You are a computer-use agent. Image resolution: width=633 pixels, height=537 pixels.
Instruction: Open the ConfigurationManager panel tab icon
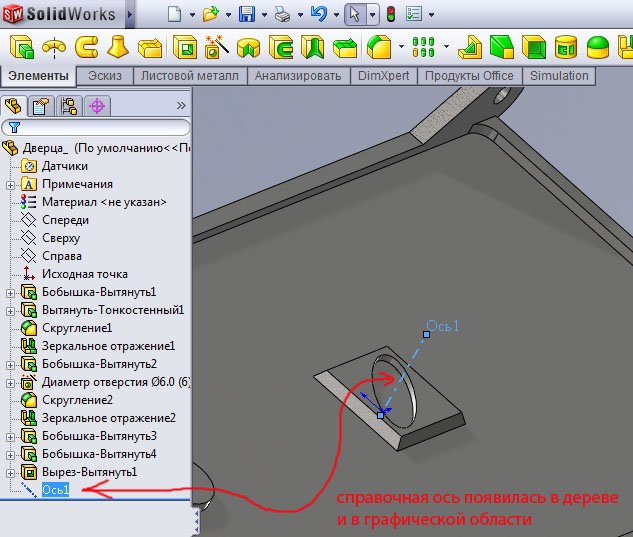[x=69, y=106]
